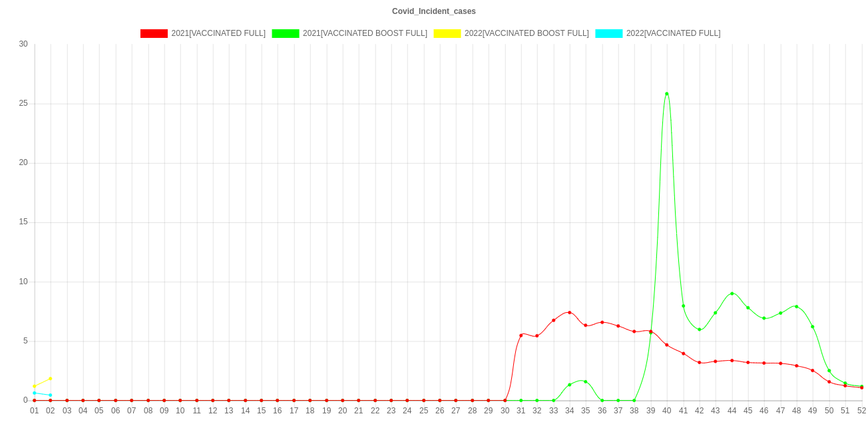This screenshot has height=434, width=868.
Task: Click the Covid_incident_cases chart title
Action: [x=434, y=11]
